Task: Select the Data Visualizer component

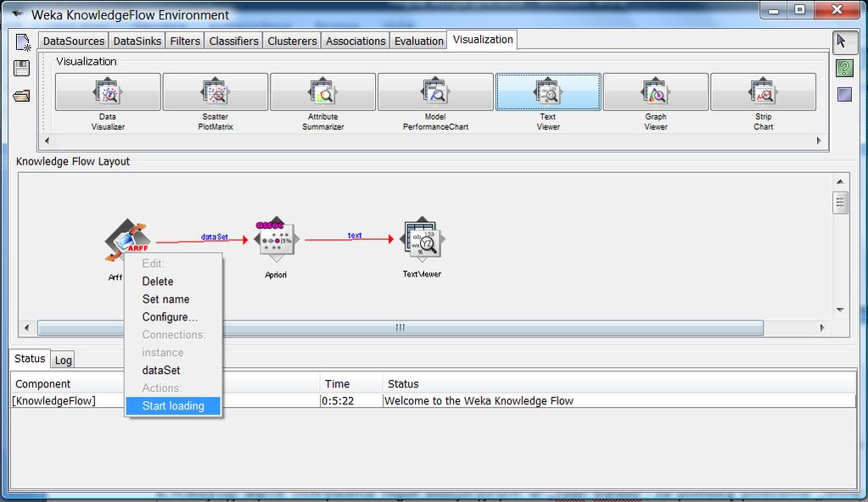Action: pos(108,92)
